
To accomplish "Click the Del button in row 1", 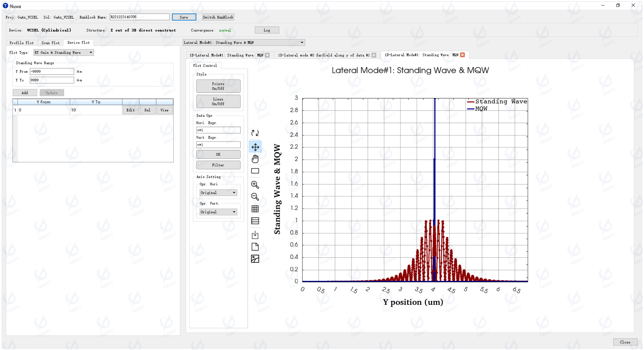I will pyautogui.click(x=147, y=110).
